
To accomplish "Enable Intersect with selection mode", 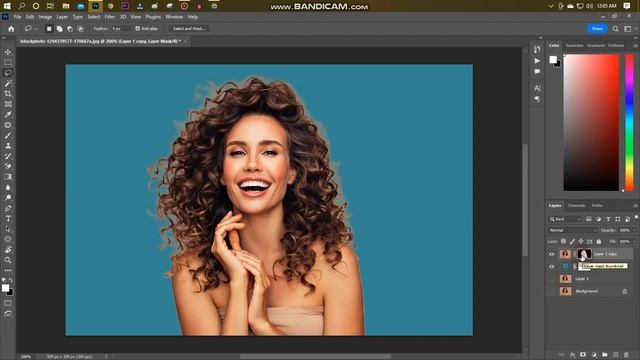I will pyautogui.click(x=80, y=29).
